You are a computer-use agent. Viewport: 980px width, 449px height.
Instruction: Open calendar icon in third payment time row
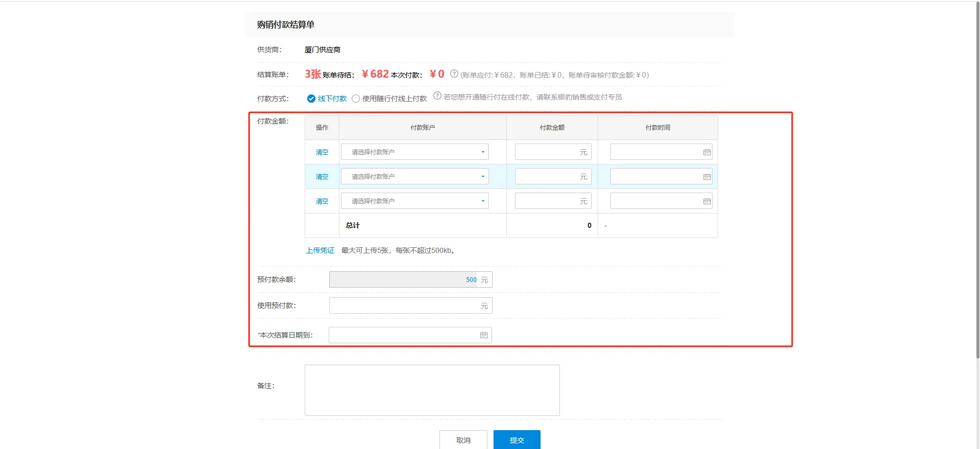[706, 201]
